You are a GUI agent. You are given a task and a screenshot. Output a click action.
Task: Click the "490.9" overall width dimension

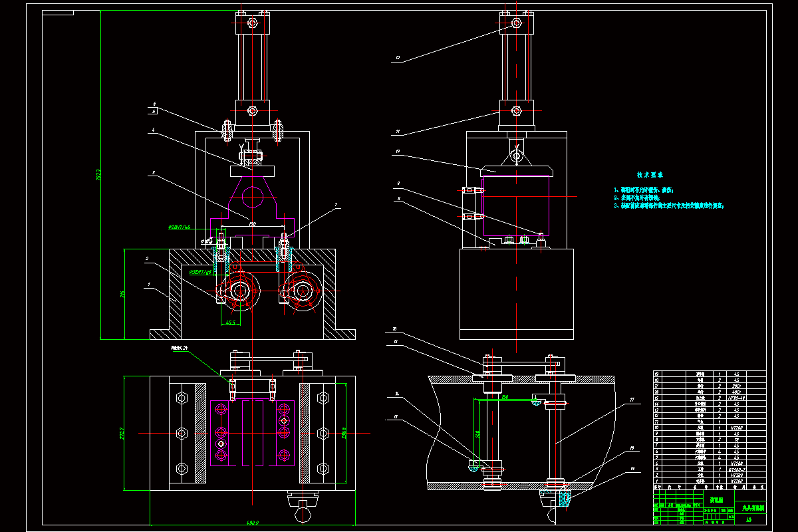point(253,522)
